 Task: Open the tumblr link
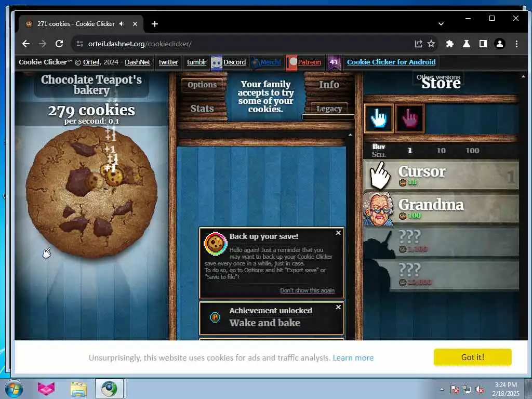pos(196,62)
